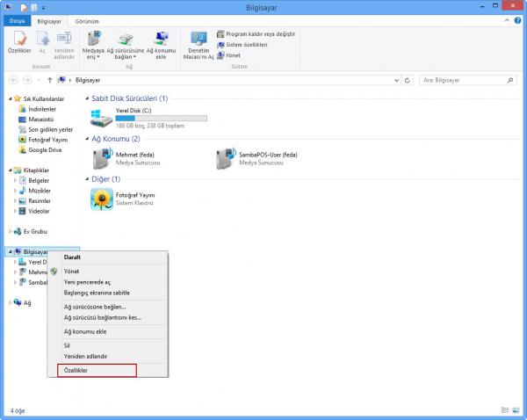The height and width of the screenshot is (420, 527).
Task: Click the Yerel Disk (C:) usage bar
Action: (x=162, y=119)
